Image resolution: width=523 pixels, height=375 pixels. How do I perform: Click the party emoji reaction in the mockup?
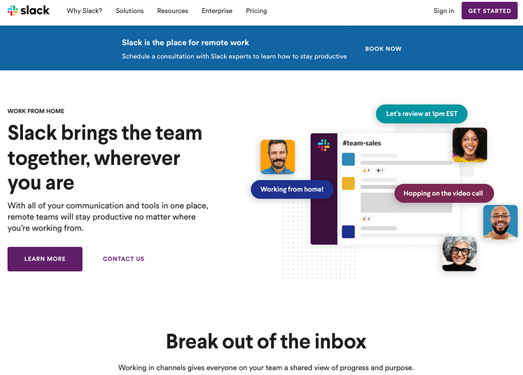[x=366, y=219]
